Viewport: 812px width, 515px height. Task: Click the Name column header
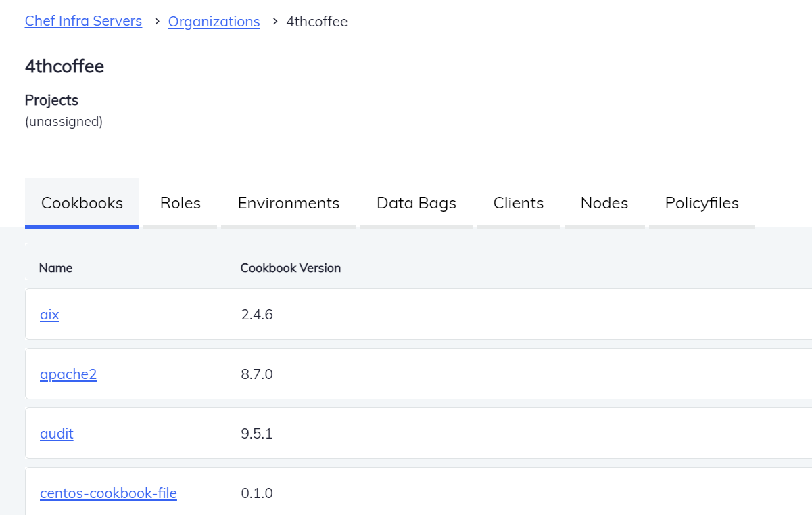click(x=55, y=268)
